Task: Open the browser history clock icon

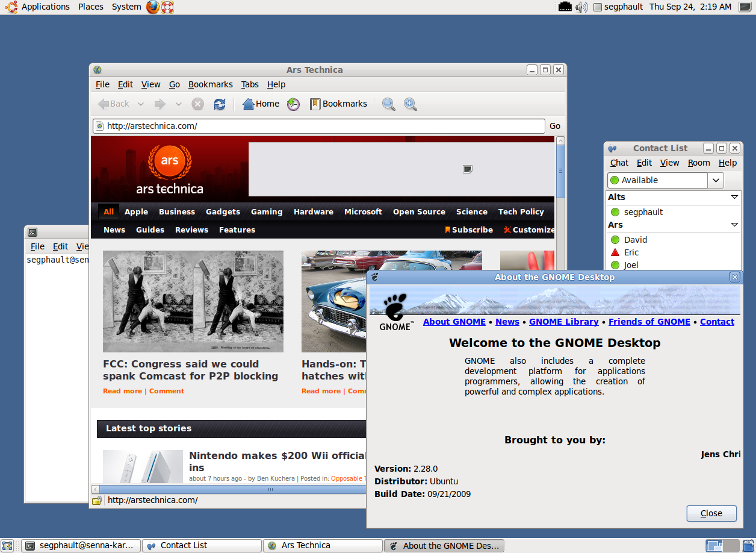Action: coord(293,104)
